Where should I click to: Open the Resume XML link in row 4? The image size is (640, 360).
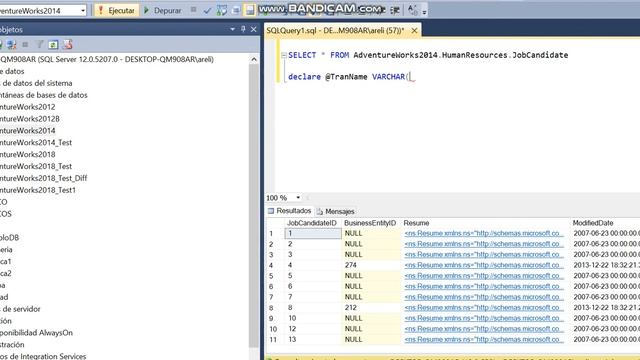484,265
